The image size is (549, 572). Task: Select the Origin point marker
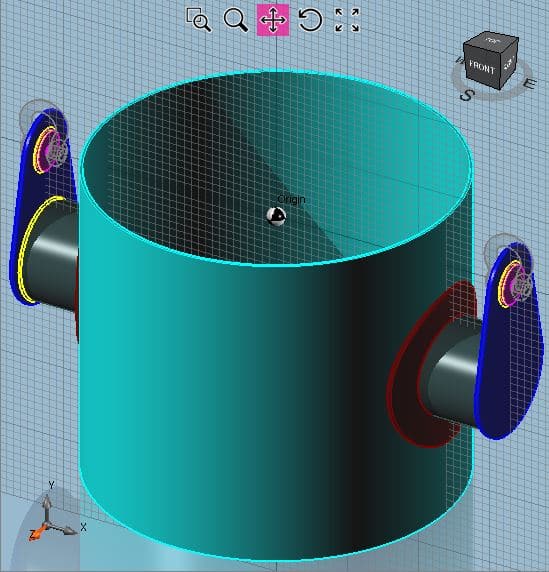(x=276, y=216)
